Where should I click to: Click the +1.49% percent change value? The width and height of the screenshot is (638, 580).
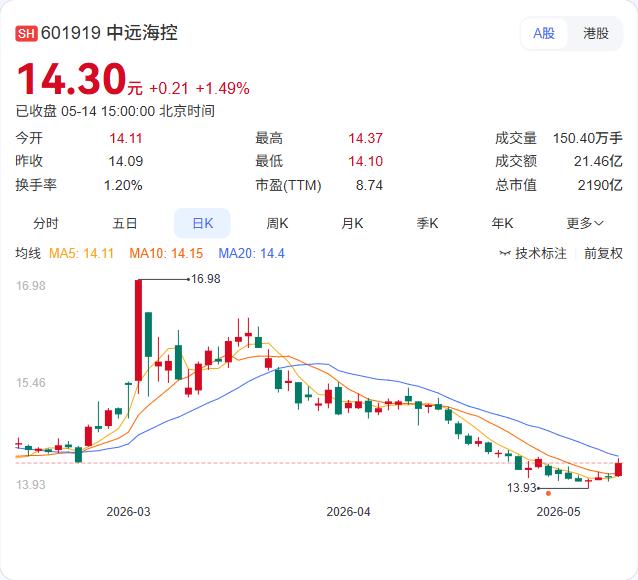coord(223,88)
